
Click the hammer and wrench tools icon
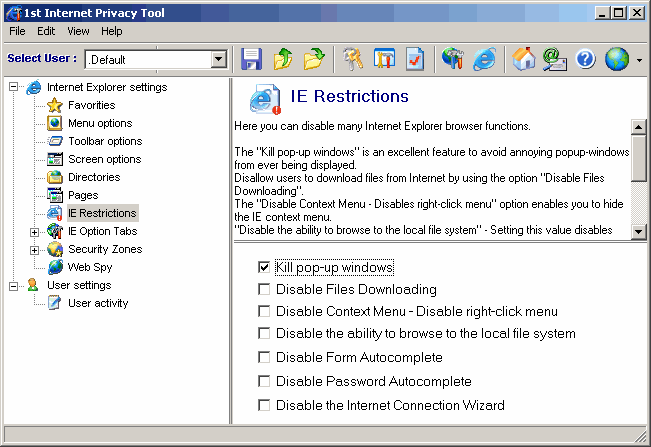coord(353,59)
